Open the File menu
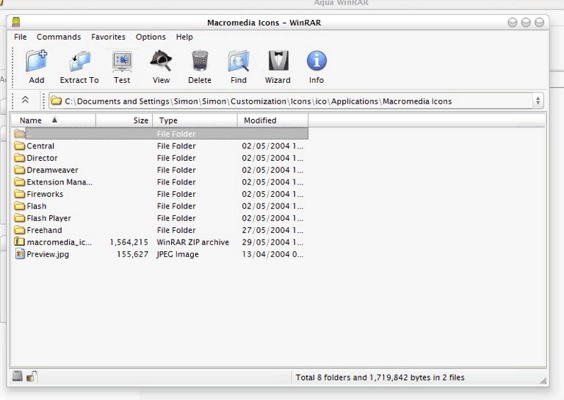564x400 pixels. (x=20, y=37)
